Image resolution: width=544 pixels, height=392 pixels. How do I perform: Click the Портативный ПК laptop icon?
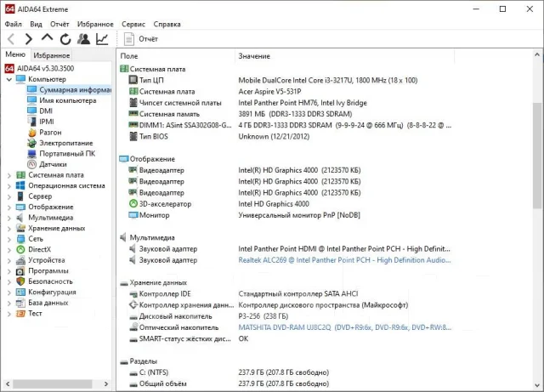pos(32,154)
